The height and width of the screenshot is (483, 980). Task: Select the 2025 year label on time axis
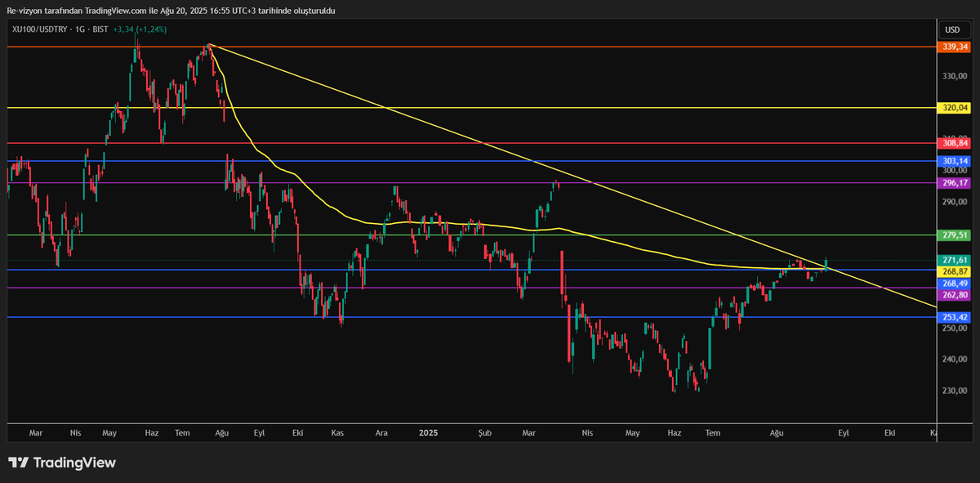click(428, 432)
